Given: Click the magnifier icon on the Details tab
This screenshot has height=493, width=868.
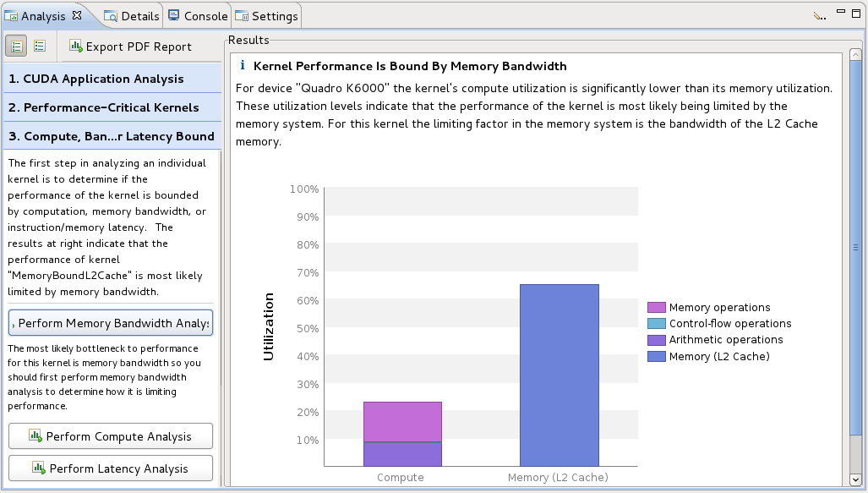Looking at the screenshot, I should pyautogui.click(x=110, y=15).
